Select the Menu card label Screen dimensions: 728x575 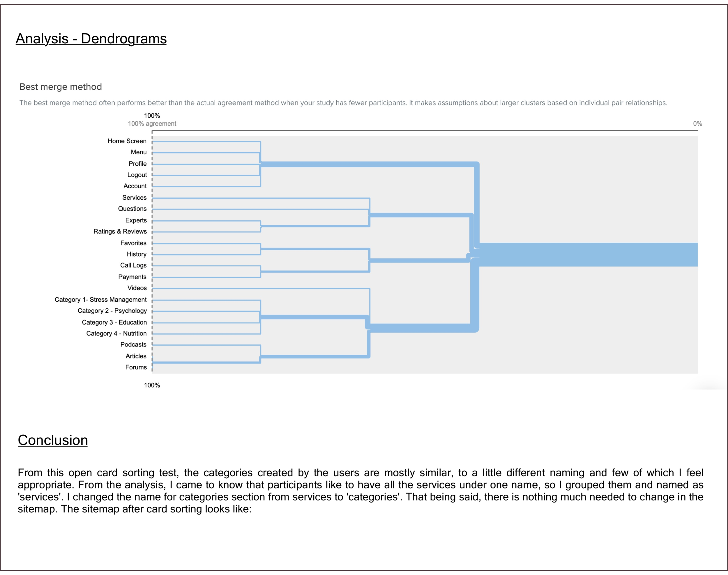138,152
